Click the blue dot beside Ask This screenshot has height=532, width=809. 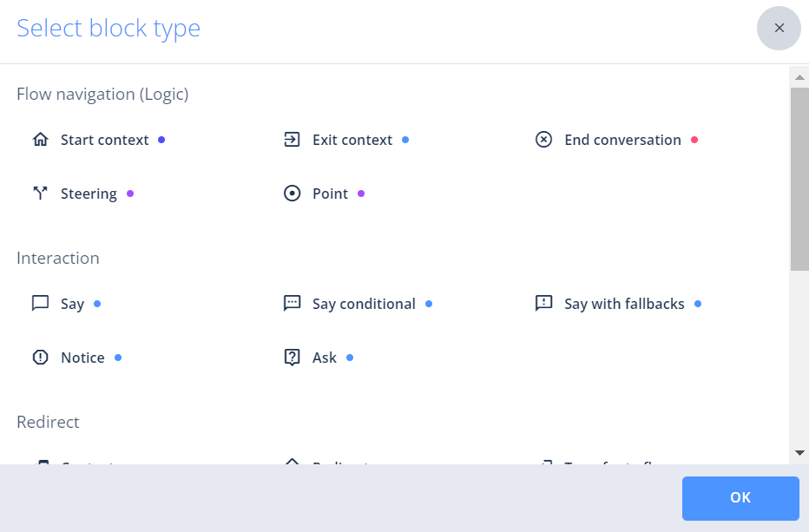(x=350, y=358)
